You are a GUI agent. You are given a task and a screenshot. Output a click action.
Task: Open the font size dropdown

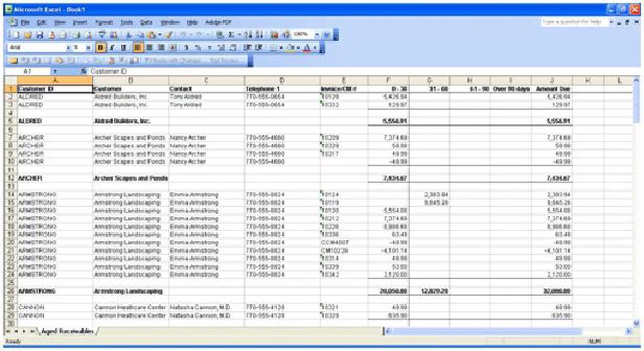(x=89, y=48)
